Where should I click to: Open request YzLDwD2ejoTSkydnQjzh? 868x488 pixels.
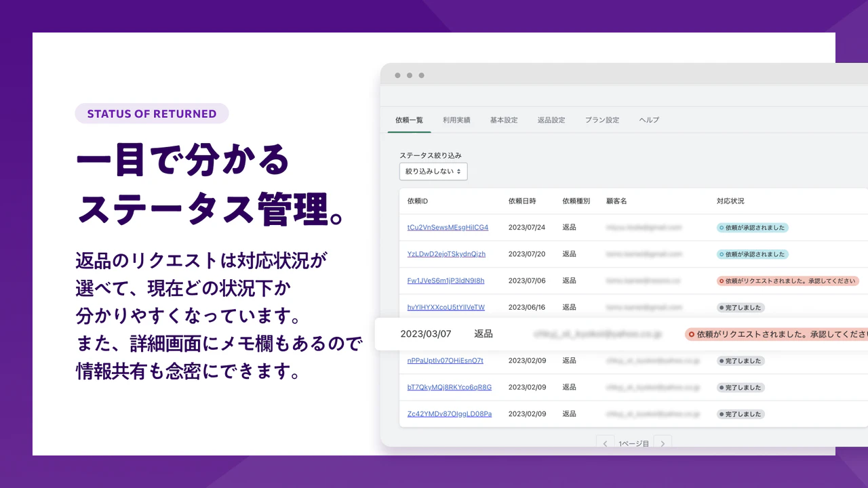(446, 254)
